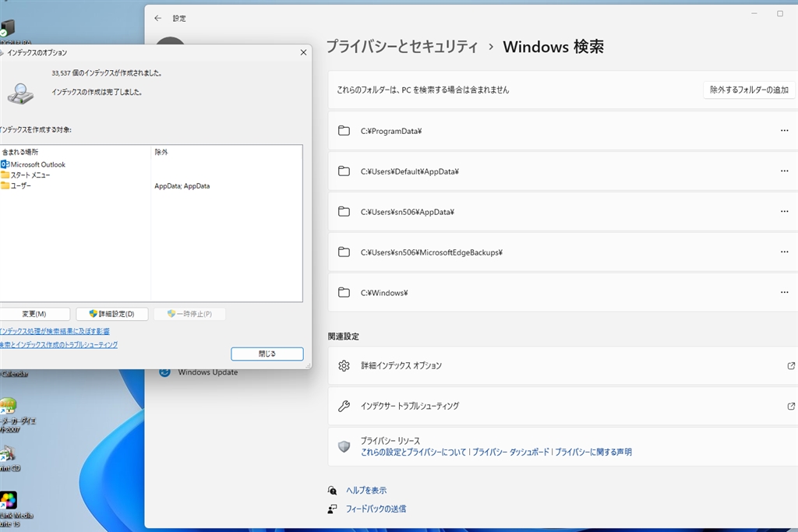Image resolution: width=798 pixels, height=532 pixels.
Task: Click the 含まれる場所 column header
Action: pyautogui.click(x=76, y=152)
